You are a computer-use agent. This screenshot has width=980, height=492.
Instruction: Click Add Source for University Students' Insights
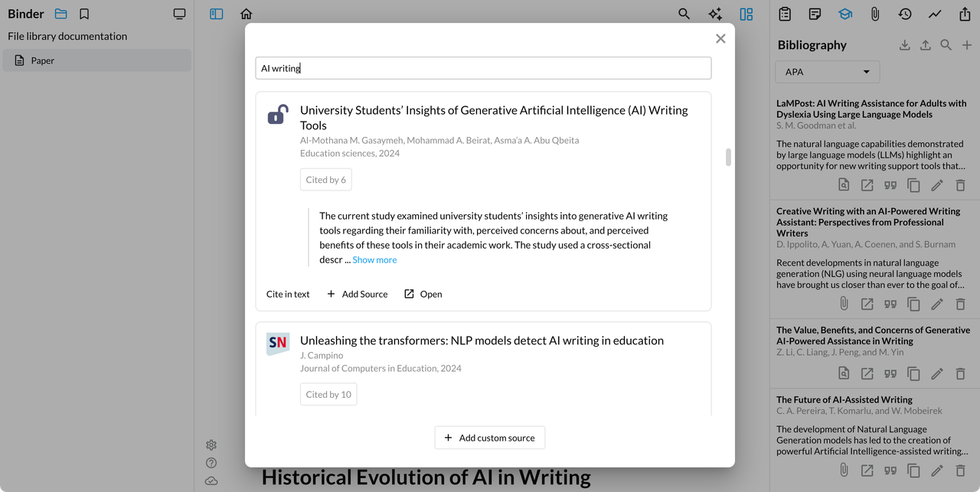(x=357, y=294)
